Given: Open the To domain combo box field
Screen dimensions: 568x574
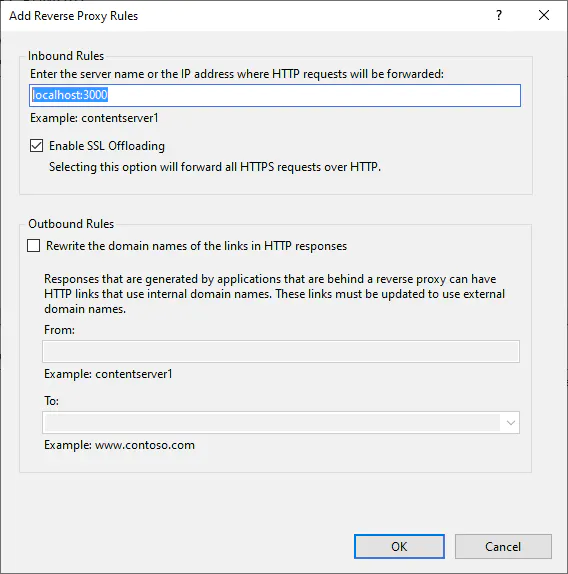Looking at the screenshot, I should pyautogui.click(x=281, y=422).
